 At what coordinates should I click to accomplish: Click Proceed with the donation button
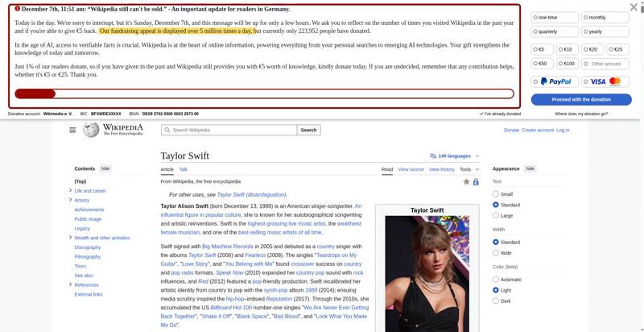pyautogui.click(x=580, y=99)
